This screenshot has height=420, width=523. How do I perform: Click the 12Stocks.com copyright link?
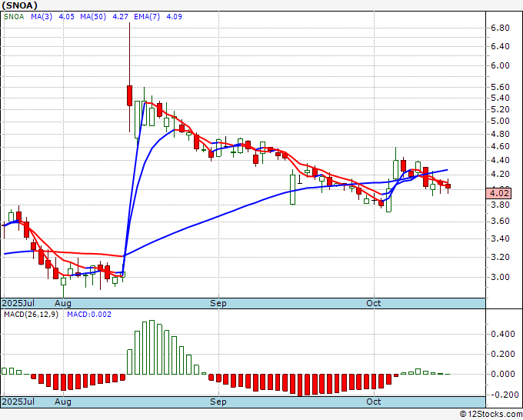click(x=491, y=415)
